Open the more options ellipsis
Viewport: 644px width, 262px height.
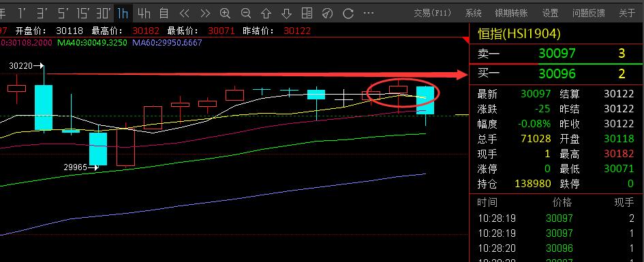[x=369, y=13]
